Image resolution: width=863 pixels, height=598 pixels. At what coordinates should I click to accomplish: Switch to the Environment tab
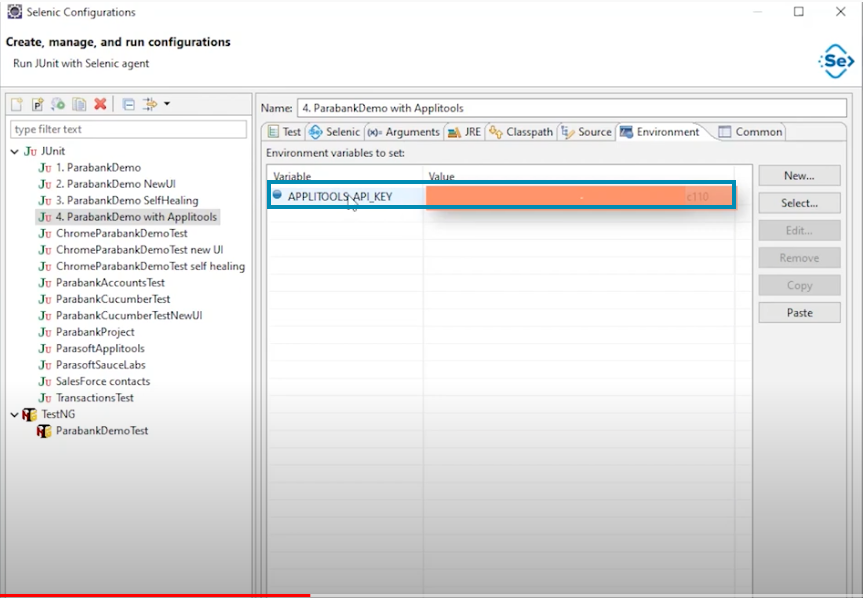tap(660, 132)
